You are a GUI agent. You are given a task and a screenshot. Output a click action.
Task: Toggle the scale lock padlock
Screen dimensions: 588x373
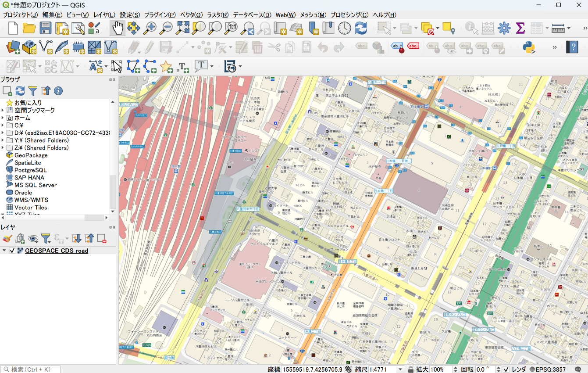[x=411, y=369]
